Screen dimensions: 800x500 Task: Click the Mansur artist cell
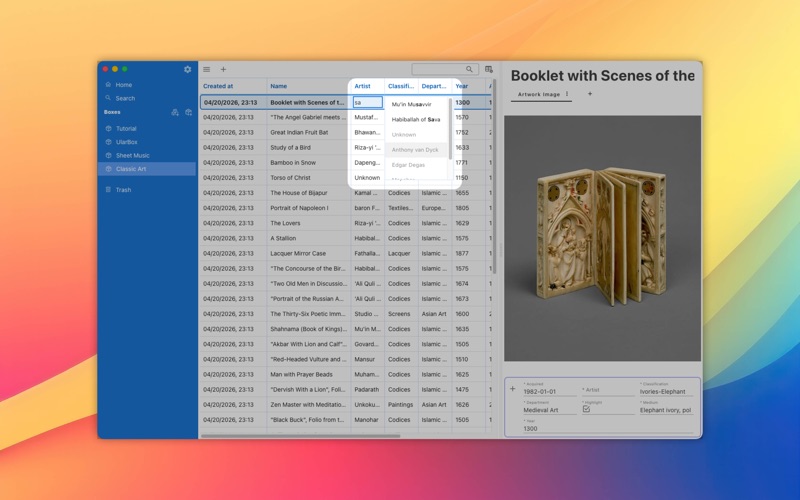368,359
